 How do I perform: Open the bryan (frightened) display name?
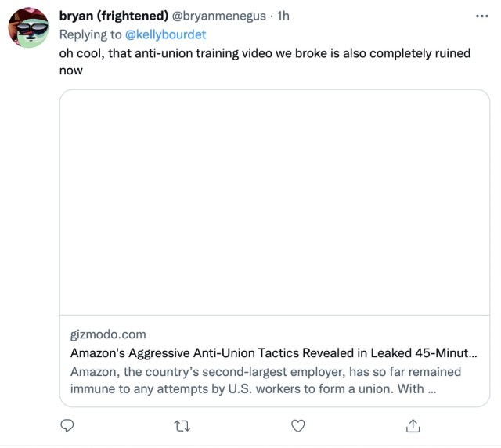click(114, 16)
